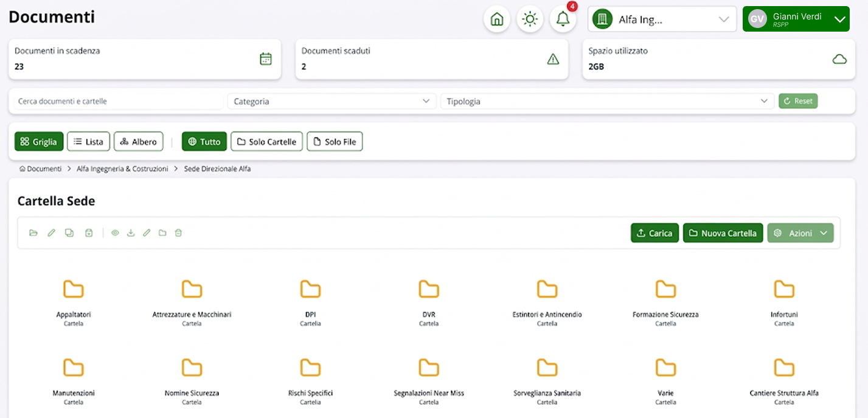Screen dimensions: 868x418
Task: Click the open-folder icon in the toolbar
Action: [33, 233]
